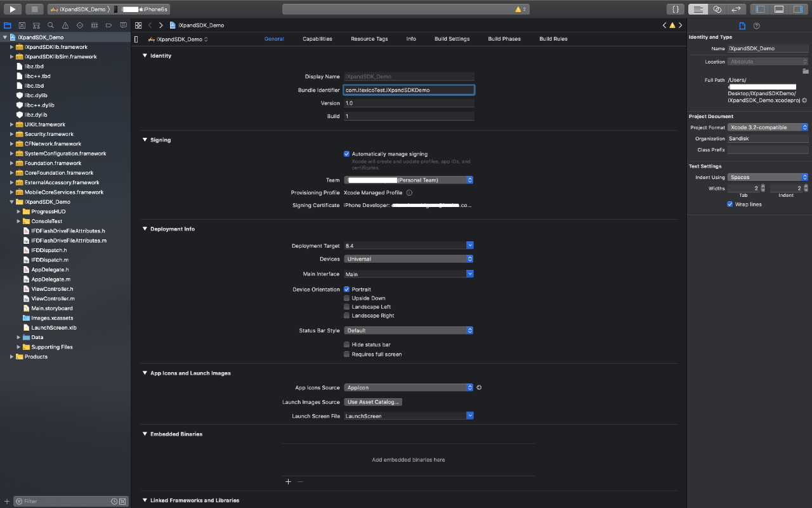Hide the Navigator pane
The image size is (812, 508).
pyautogui.click(x=760, y=10)
